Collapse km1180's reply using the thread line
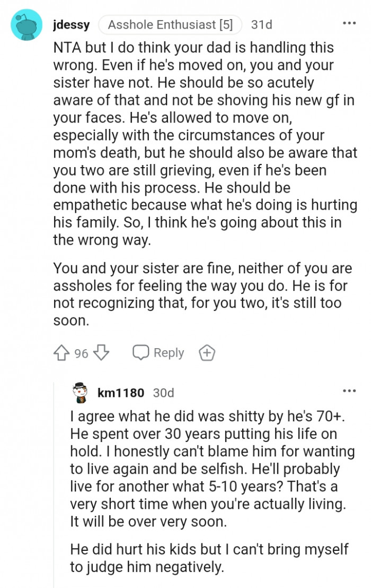This screenshot has width=371, height=588. click(54, 478)
